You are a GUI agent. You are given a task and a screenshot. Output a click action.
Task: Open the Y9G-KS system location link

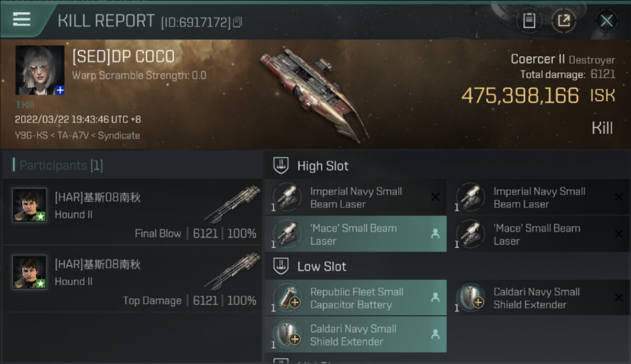coord(30,136)
